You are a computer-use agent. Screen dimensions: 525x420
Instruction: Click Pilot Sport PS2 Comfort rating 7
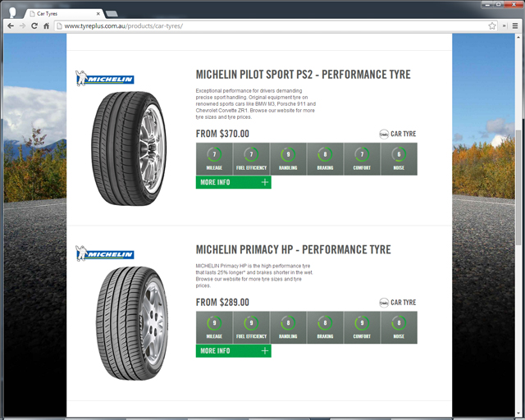tap(362, 159)
